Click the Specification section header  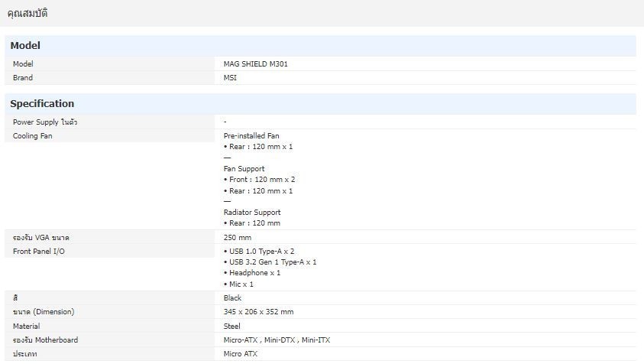coord(42,104)
